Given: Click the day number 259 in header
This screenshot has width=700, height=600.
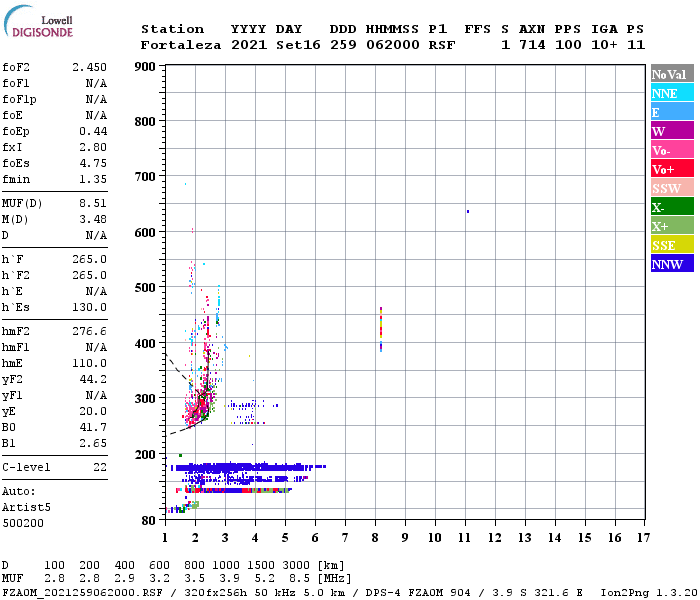Looking at the screenshot, I should [x=343, y=45].
